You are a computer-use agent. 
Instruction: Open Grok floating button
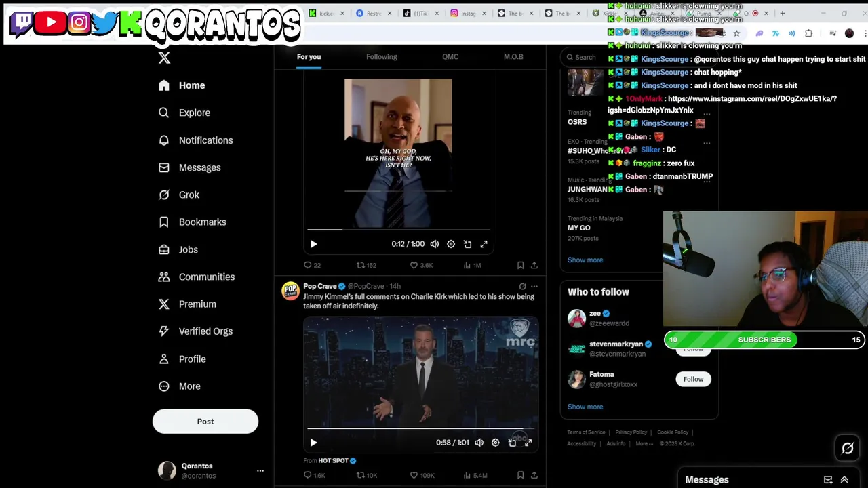click(x=848, y=448)
